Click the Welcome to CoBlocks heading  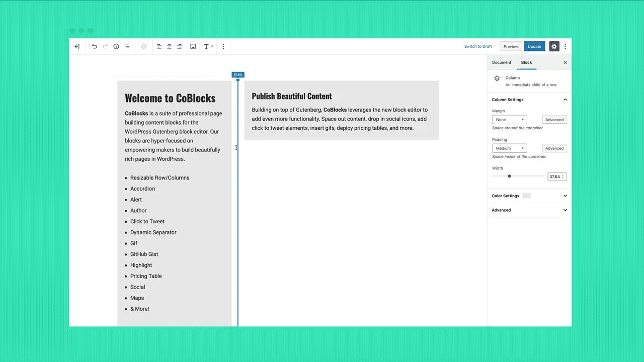pos(170,98)
